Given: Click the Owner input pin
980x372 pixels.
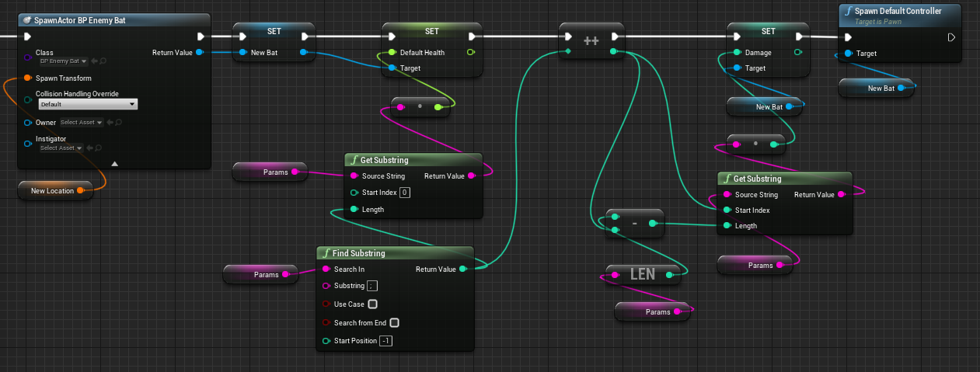Looking at the screenshot, I should pyautogui.click(x=28, y=123).
